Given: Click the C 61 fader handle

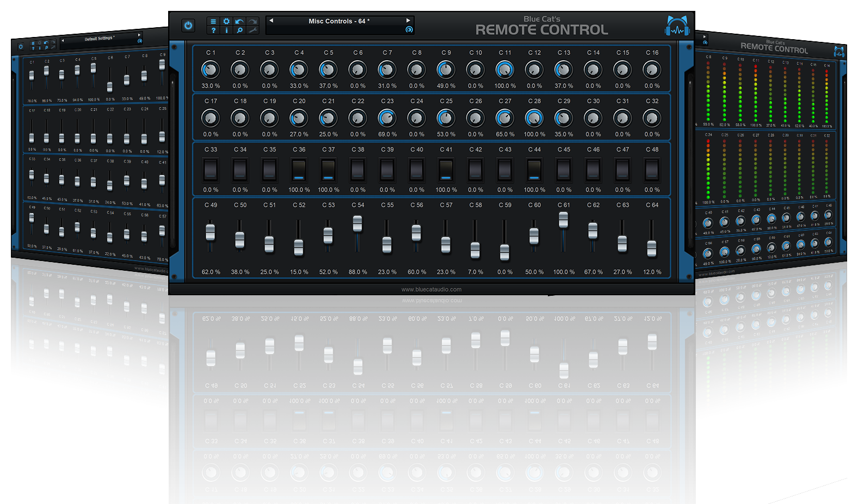Looking at the screenshot, I should (x=564, y=220).
